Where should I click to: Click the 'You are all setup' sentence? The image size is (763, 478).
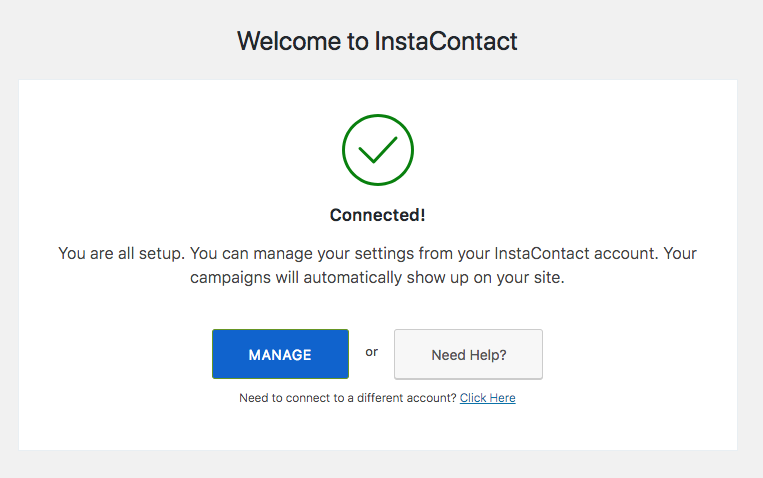tap(121, 253)
